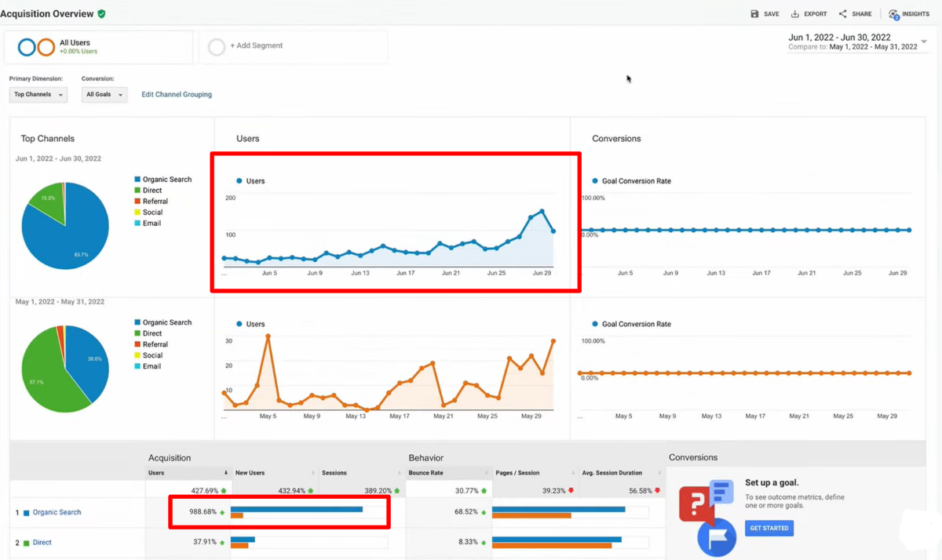
Task: Click the Export download icon
Action: tap(795, 14)
